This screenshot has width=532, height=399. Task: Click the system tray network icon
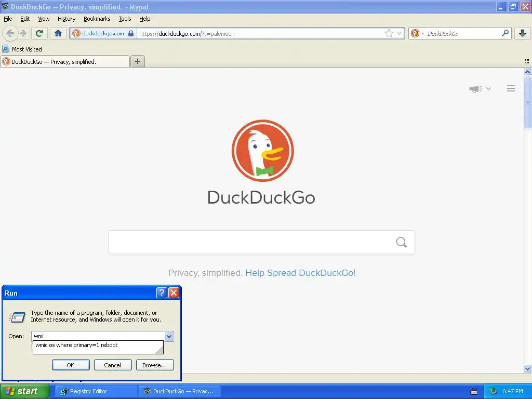[x=493, y=391]
